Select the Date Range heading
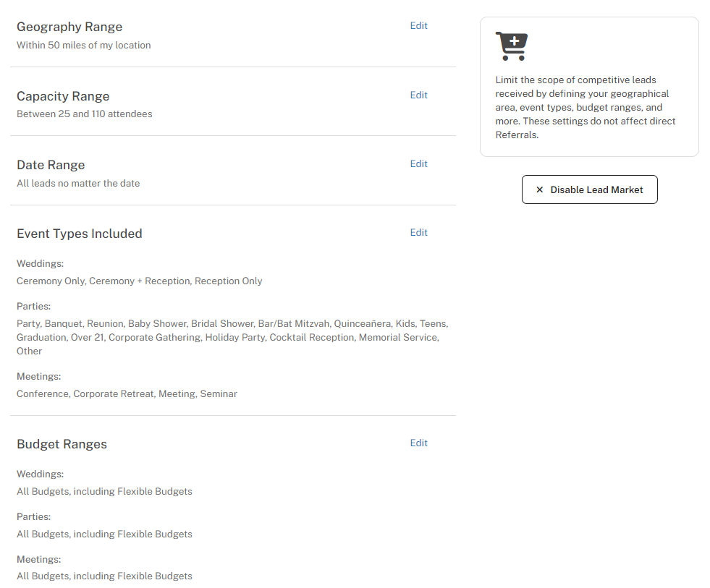 point(51,166)
